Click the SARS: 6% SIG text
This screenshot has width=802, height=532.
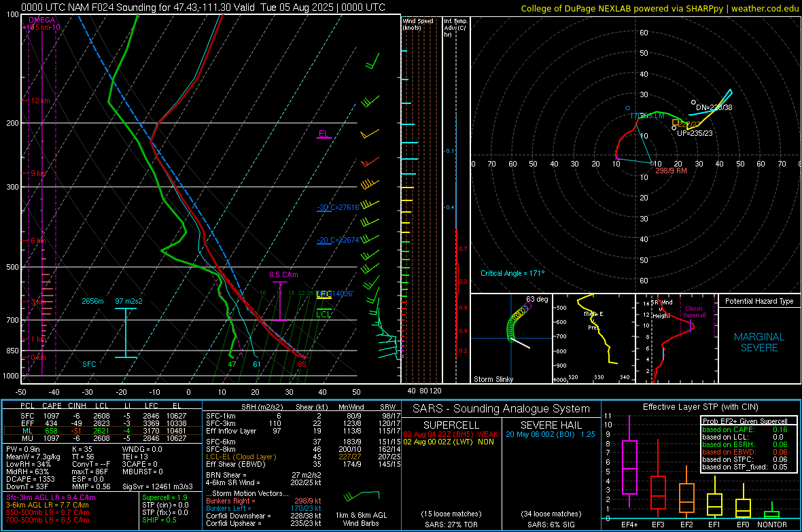[551, 525]
